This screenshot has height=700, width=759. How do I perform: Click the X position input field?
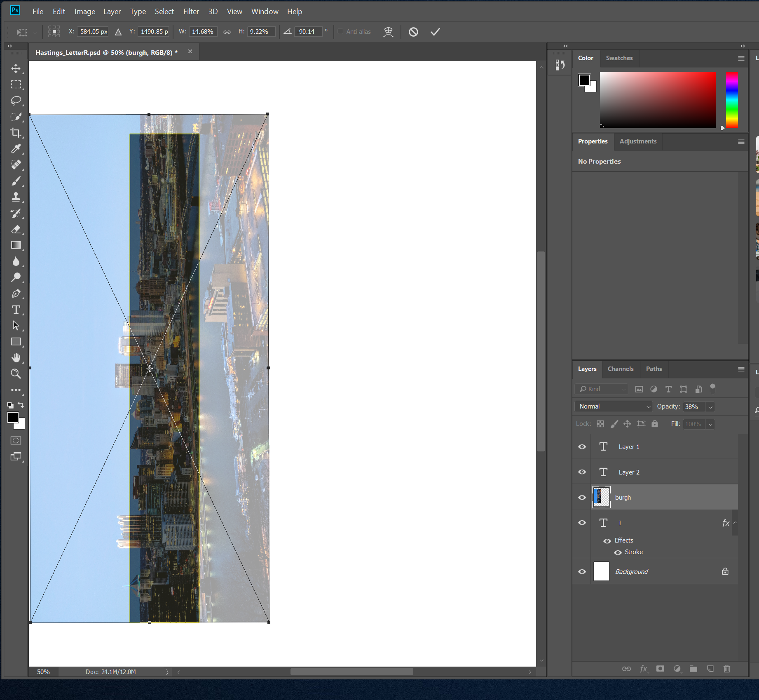click(x=93, y=32)
